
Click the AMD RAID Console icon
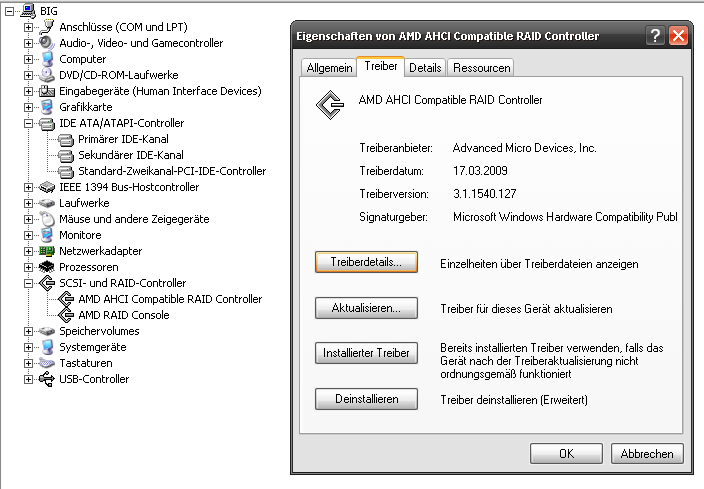coord(66,315)
